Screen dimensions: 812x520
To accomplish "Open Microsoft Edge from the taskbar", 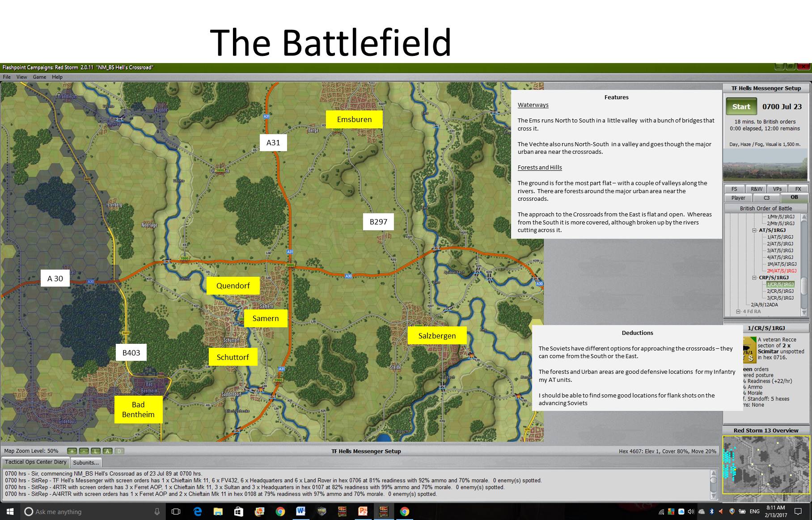I will (x=197, y=512).
